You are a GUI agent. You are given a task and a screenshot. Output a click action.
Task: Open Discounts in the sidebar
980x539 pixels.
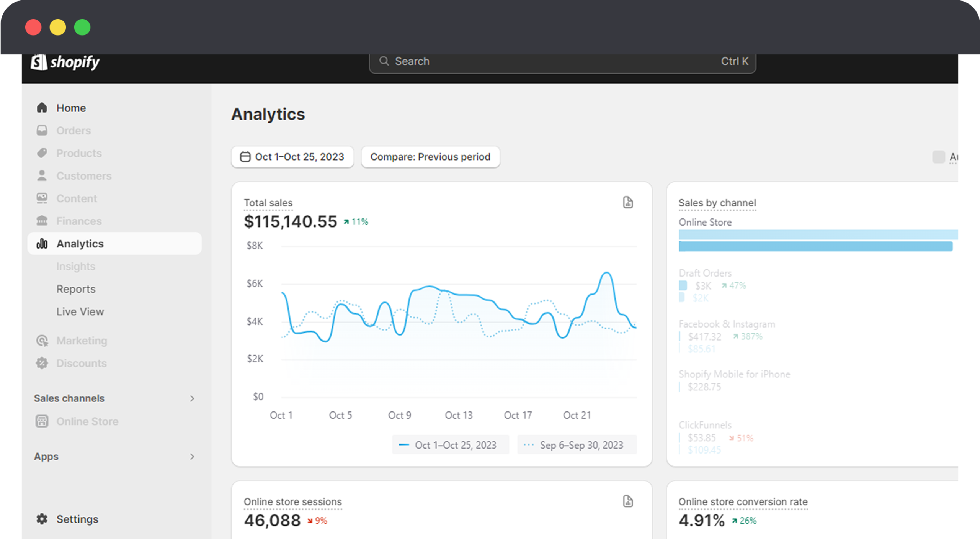(114, 363)
